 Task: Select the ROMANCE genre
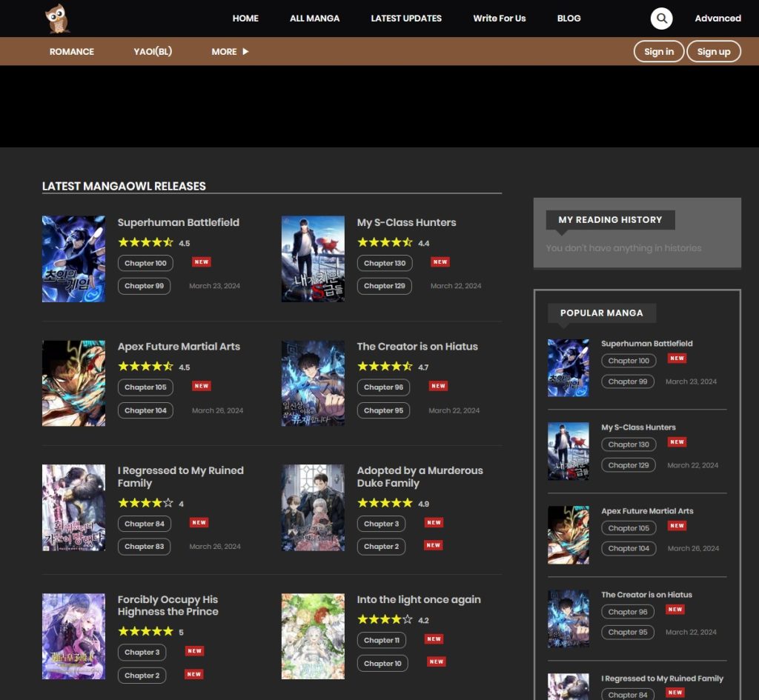click(x=72, y=51)
